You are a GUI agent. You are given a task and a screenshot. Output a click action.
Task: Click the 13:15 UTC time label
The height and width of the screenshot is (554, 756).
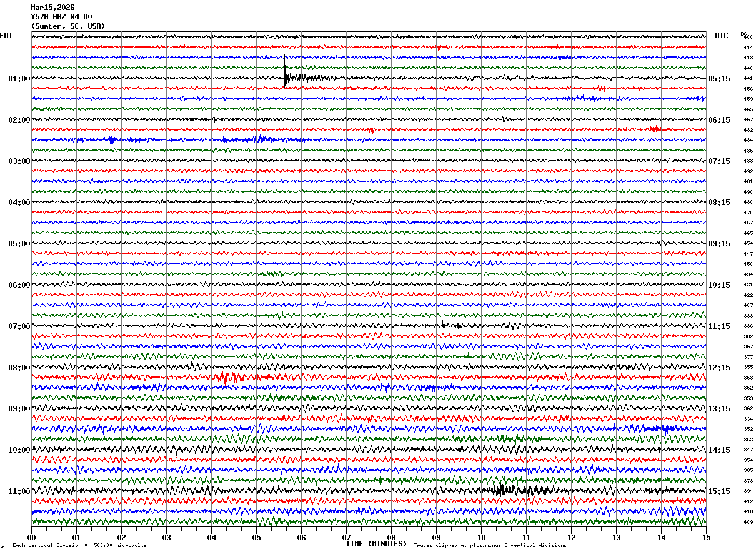click(x=719, y=409)
